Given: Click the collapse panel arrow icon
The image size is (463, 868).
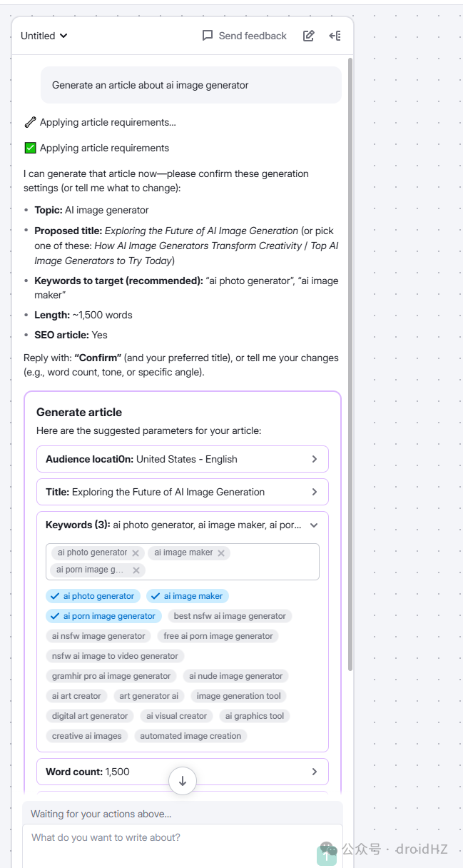Looking at the screenshot, I should coord(335,36).
